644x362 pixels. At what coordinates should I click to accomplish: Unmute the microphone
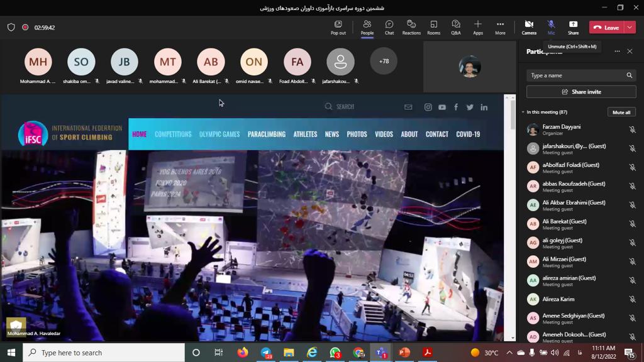pyautogui.click(x=551, y=27)
